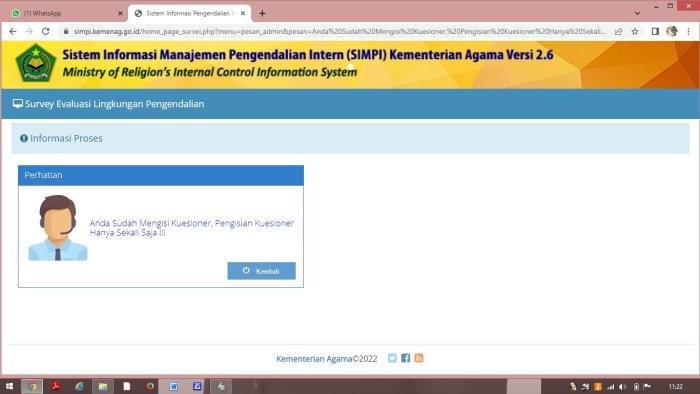Open the Windows Start button
The height and width of the screenshot is (394, 700).
tap(9, 386)
